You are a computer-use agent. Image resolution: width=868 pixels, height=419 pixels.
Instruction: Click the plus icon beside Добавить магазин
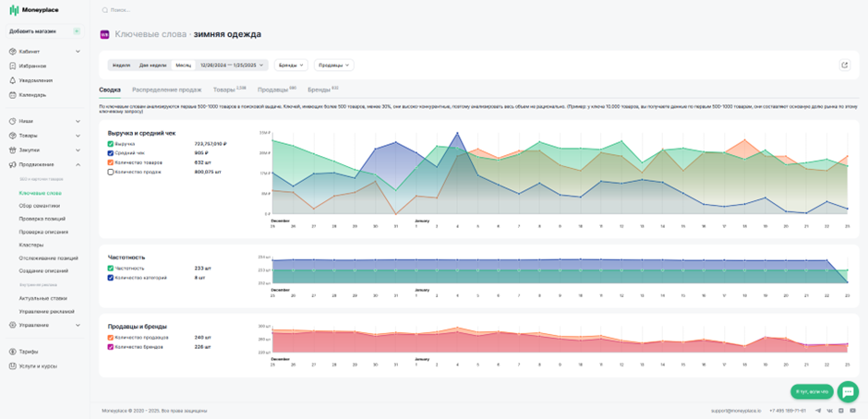pyautogui.click(x=77, y=31)
